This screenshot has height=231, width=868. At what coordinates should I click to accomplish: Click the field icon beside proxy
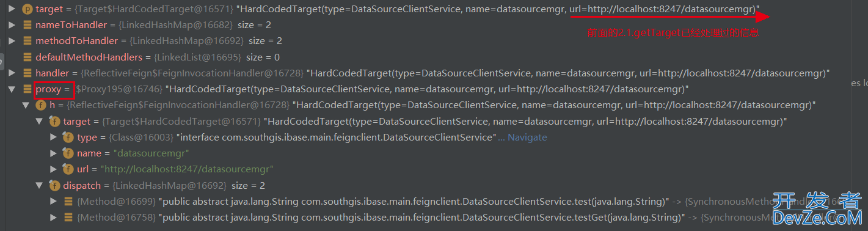pos(27,89)
